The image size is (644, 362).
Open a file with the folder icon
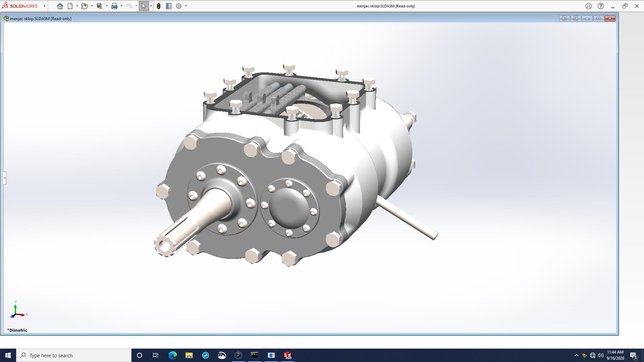click(85, 6)
